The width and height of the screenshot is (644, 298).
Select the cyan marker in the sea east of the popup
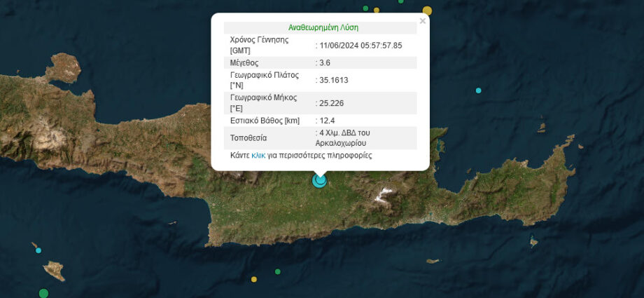point(479,90)
